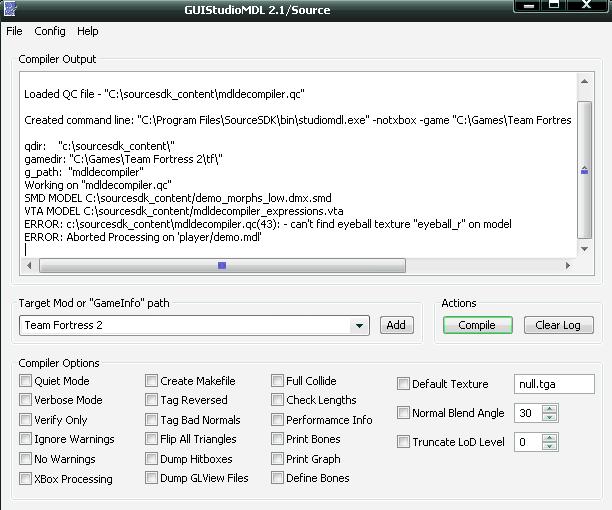Check the Flip All Triangles option
Image resolution: width=612 pixels, height=510 pixels.
pos(152,439)
